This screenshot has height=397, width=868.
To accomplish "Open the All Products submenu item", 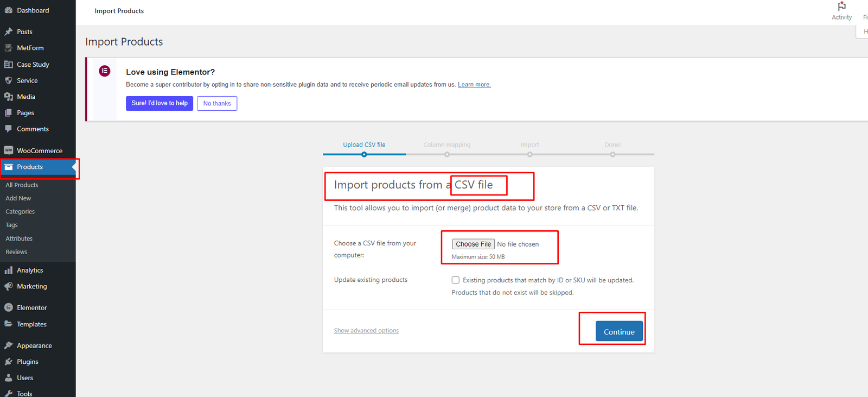I will click(22, 185).
